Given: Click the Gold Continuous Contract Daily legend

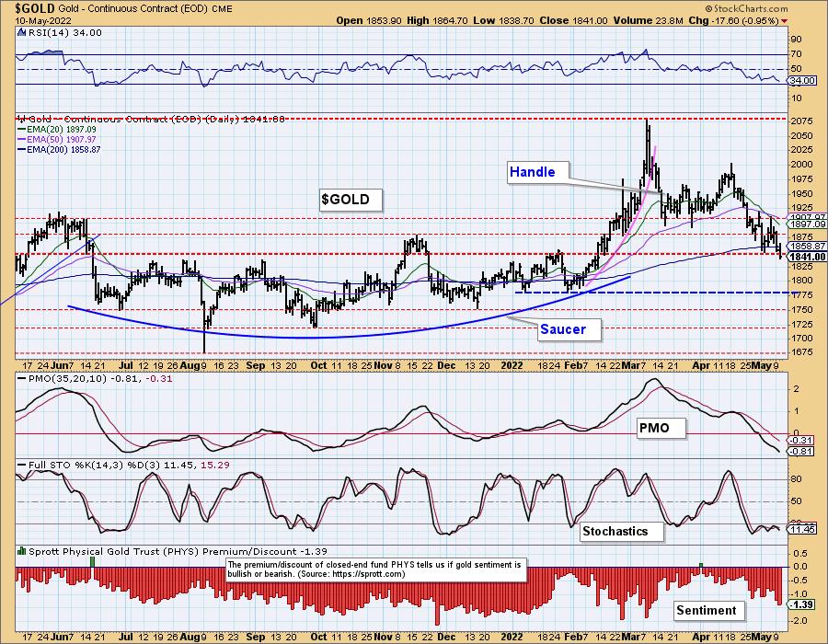Looking at the screenshot, I should [153, 120].
